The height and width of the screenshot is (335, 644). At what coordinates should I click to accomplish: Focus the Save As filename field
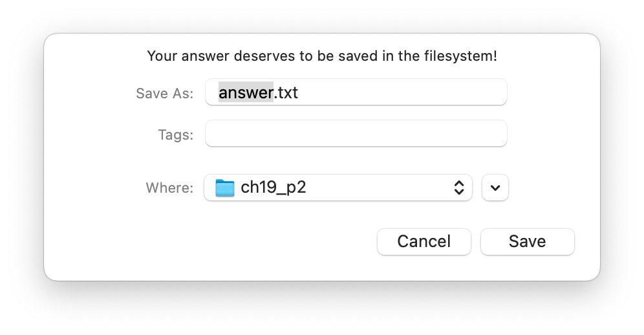point(356,92)
